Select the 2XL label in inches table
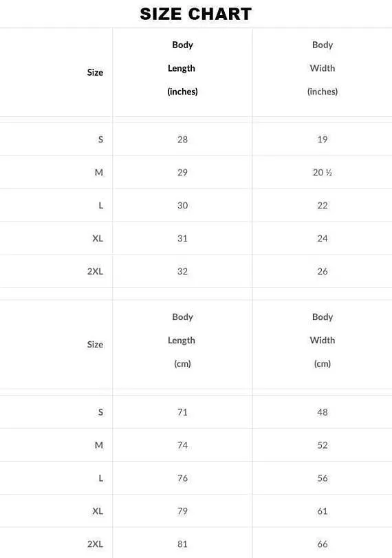The height and width of the screenshot is (558, 392). click(95, 271)
